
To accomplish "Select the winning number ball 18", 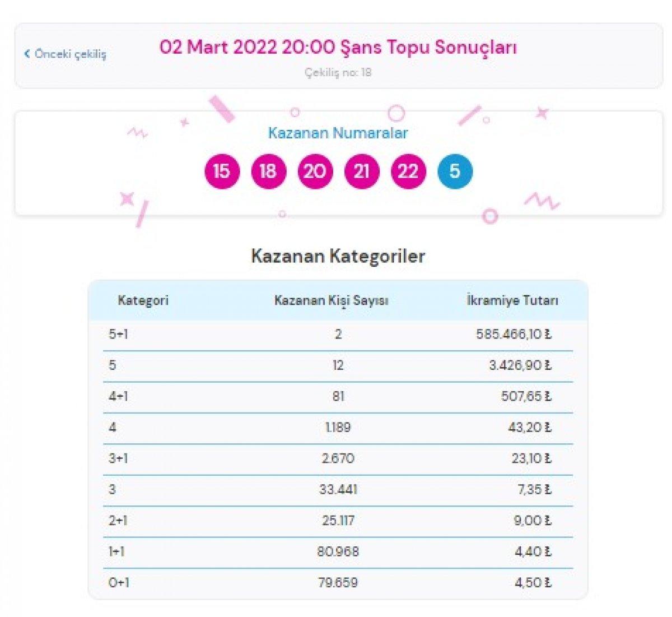I will click(x=269, y=171).
